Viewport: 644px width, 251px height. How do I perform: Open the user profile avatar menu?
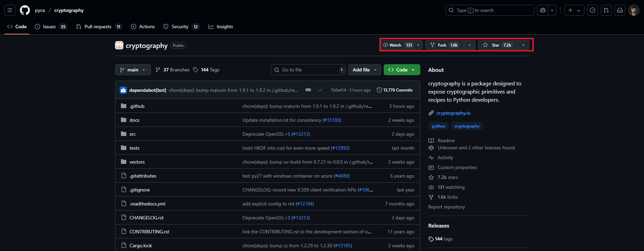[x=633, y=10]
